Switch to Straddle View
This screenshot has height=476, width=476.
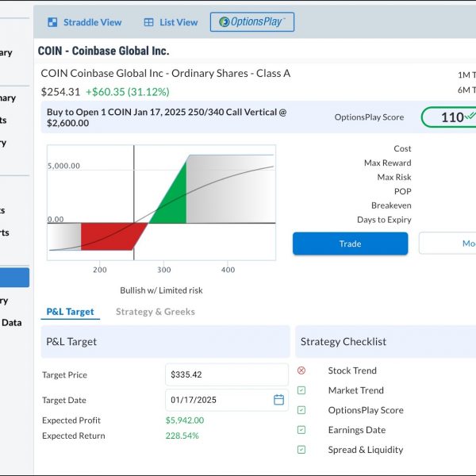tap(85, 22)
